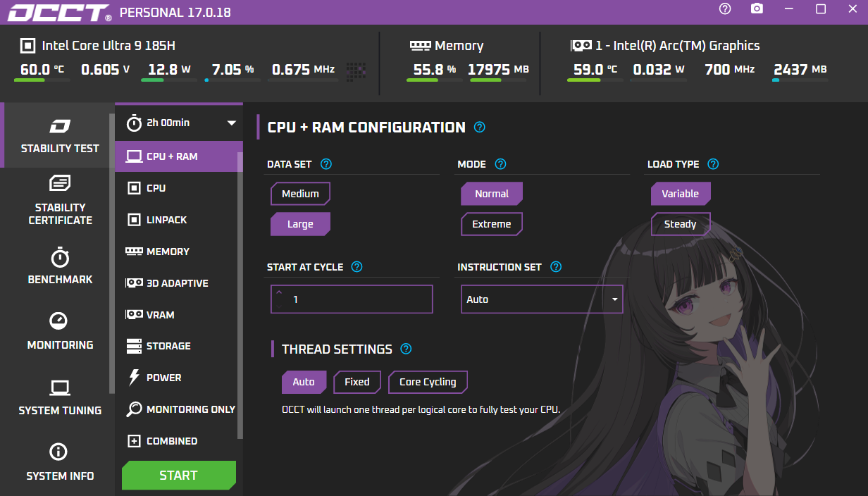This screenshot has height=496, width=868.
Task: Click the CPU chip icon beside Intel Core Ultra 9
Action: (27, 46)
